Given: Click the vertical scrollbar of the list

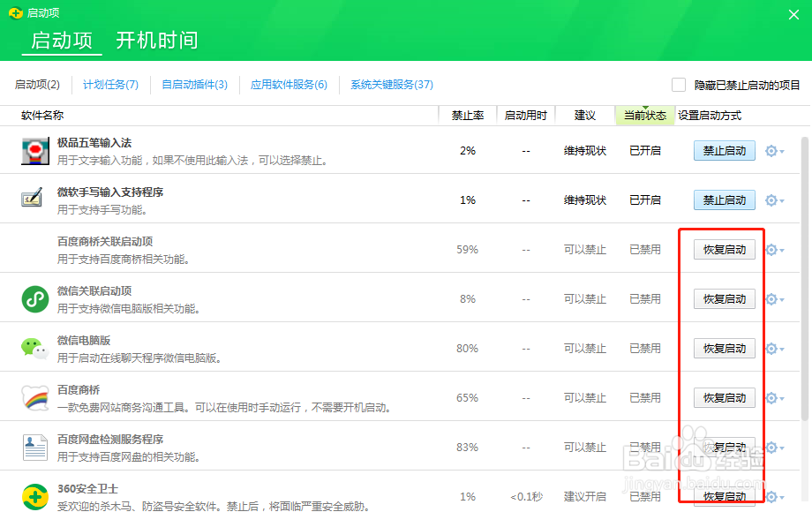Looking at the screenshot, I should [x=804, y=265].
